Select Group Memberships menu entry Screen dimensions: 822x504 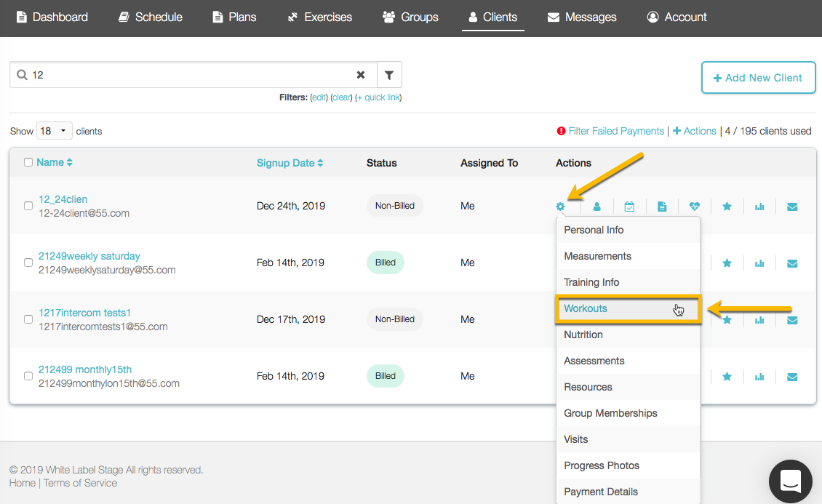click(x=628, y=413)
